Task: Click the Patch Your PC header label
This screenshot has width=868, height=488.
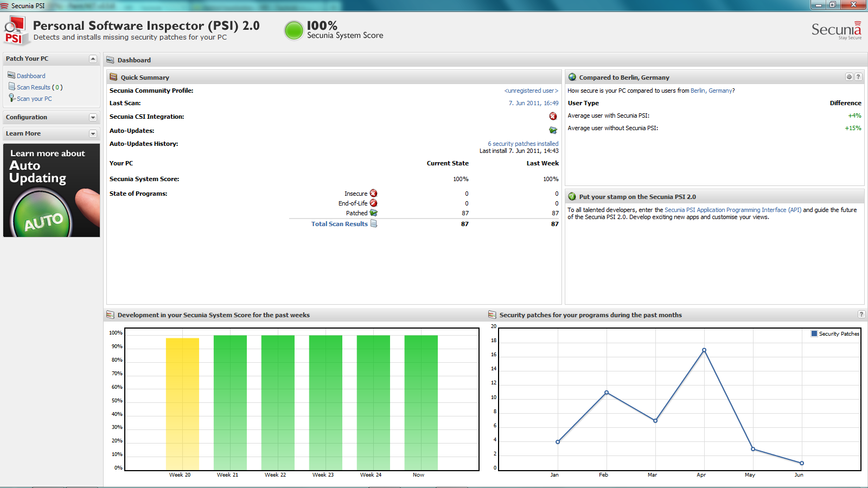Action: click(27, 59)
